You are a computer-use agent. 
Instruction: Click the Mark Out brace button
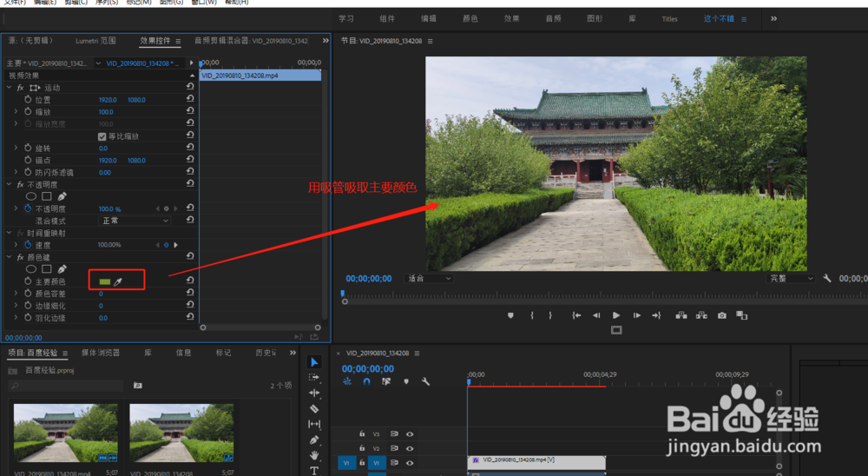click(x=550, y=315)
